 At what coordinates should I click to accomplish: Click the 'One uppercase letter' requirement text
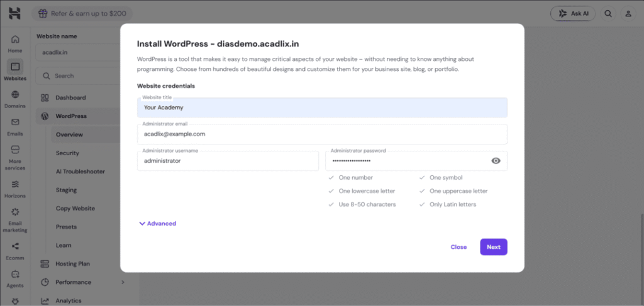(x=458, y=191)
